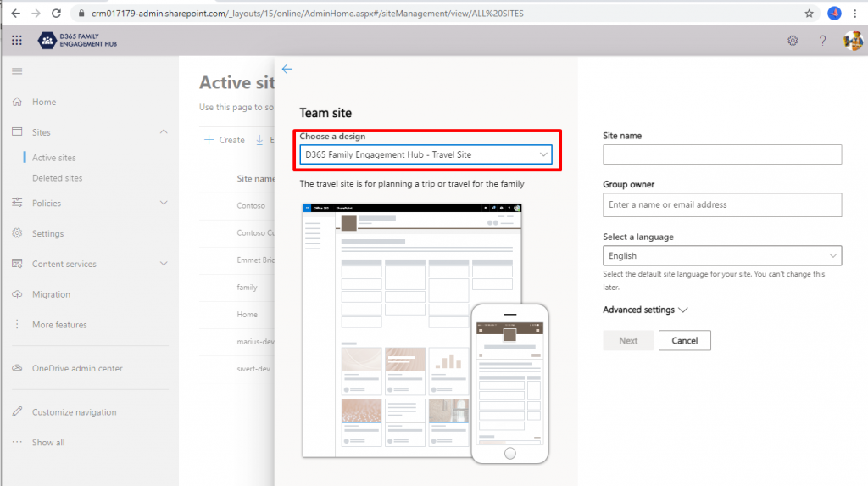The image size is (868, 486).
Task: Click the family site row
Action: pyautogui.click(x=237, y=287)
